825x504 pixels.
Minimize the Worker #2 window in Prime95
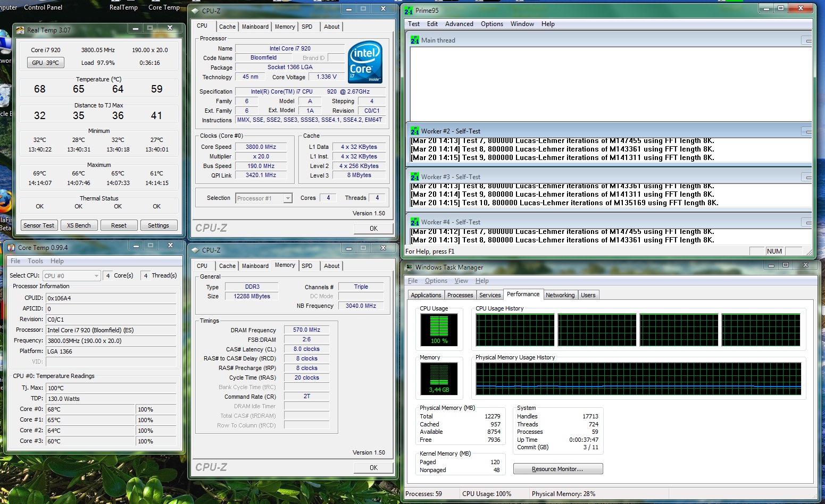[x=807, y=131]
